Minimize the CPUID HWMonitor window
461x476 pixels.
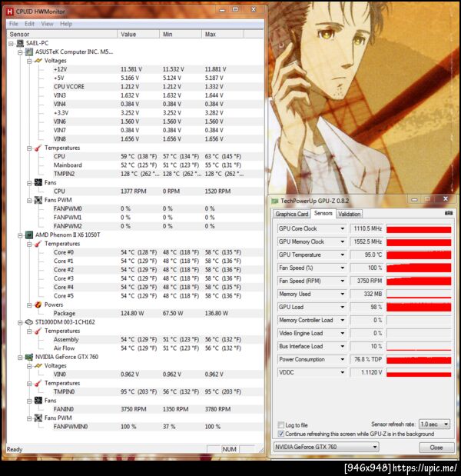click(222, 10)
